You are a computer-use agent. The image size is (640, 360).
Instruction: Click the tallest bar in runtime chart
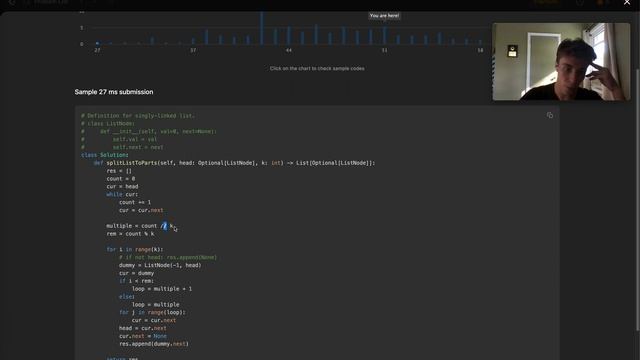point(262,28)
